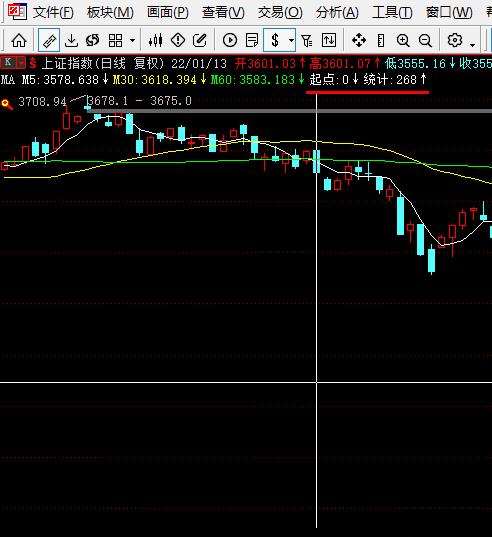This screenshot has height=537, width=492.
Task: Expand red dropdown arrow next to K
Action: pos(21,63)
